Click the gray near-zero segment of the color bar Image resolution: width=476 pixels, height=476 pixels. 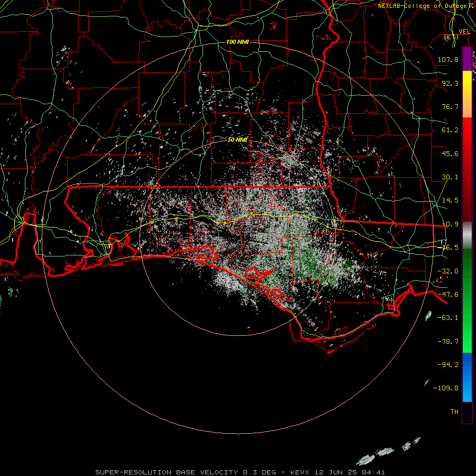click(x=467, y=235)
